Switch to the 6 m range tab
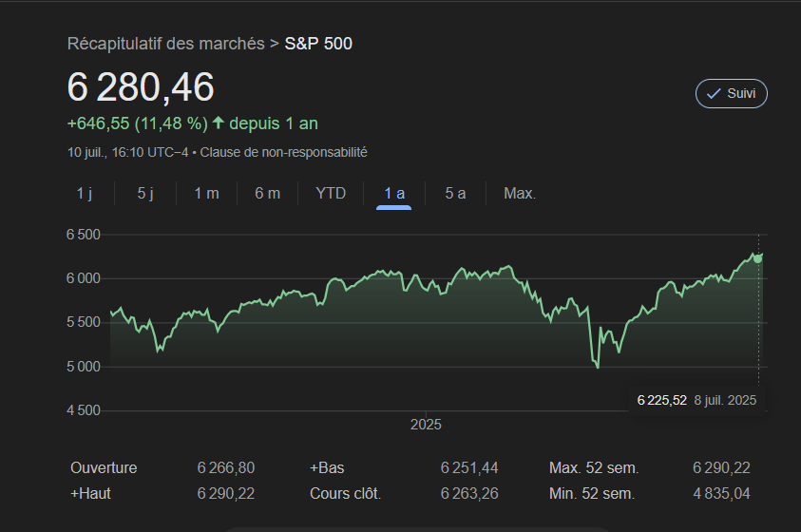Viewport: 801px width, 532px height. [x=267, y=194]
